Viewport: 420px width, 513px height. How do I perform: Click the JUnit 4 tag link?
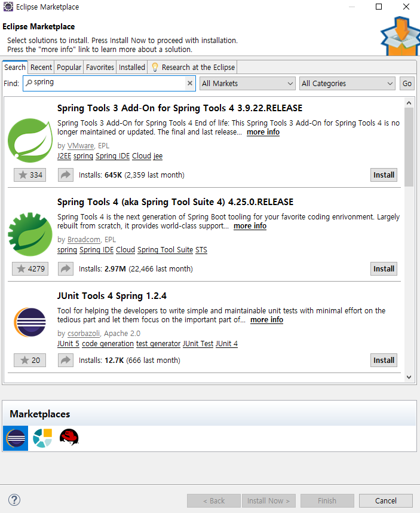[226, 344]
